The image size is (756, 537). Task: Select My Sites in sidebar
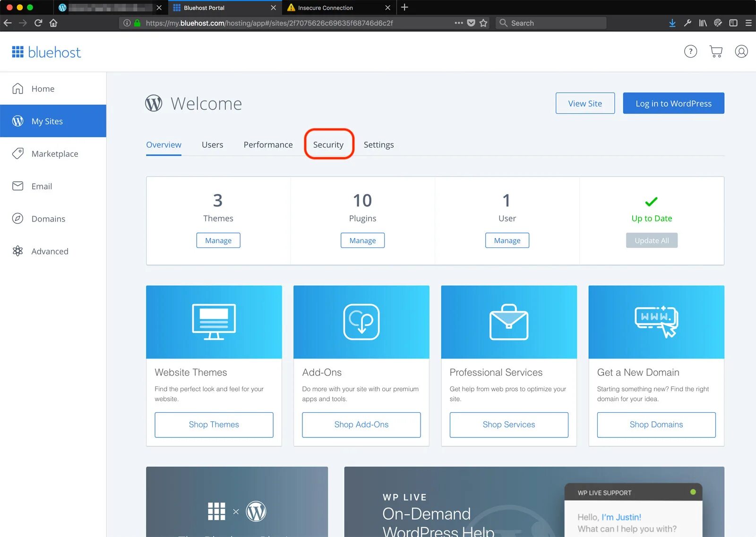[x=53, y=121]
